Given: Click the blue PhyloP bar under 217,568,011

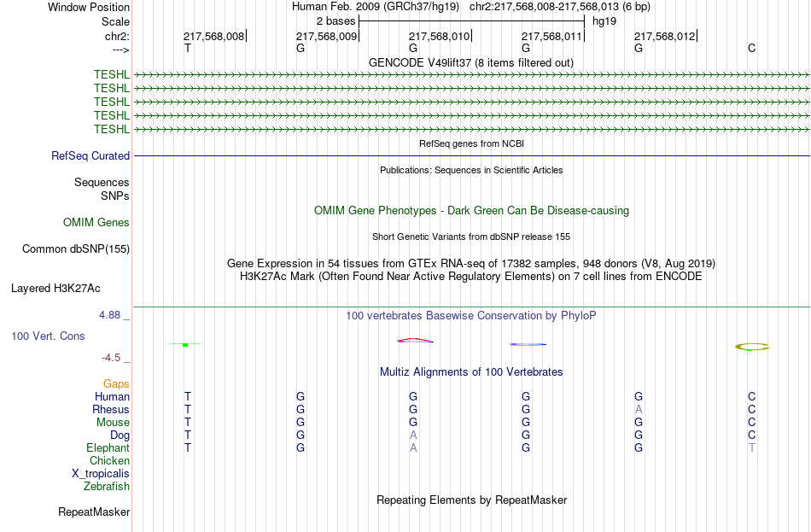Looking at the screenshot, I should (528, 344).
